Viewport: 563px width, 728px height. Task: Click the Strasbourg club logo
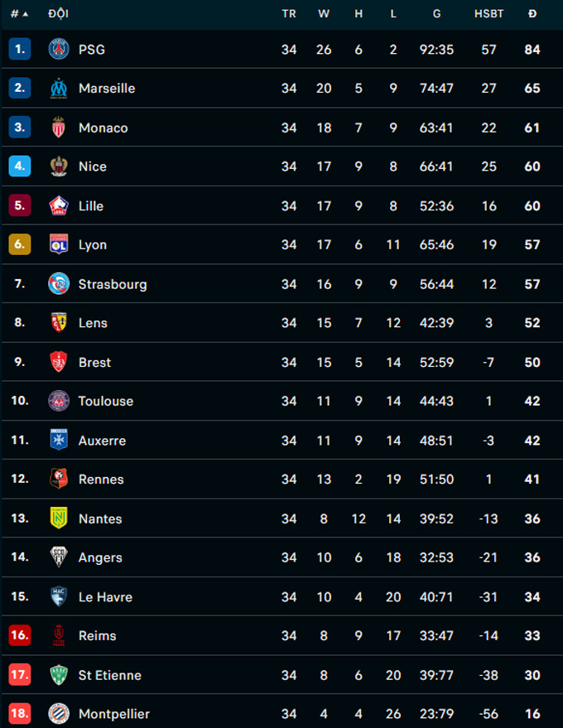pos(59,284)
